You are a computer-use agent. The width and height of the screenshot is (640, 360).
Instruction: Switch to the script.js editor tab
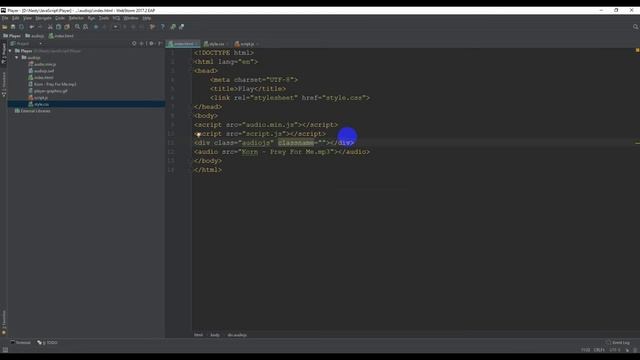pyautogui.click(x=247, y=44)
